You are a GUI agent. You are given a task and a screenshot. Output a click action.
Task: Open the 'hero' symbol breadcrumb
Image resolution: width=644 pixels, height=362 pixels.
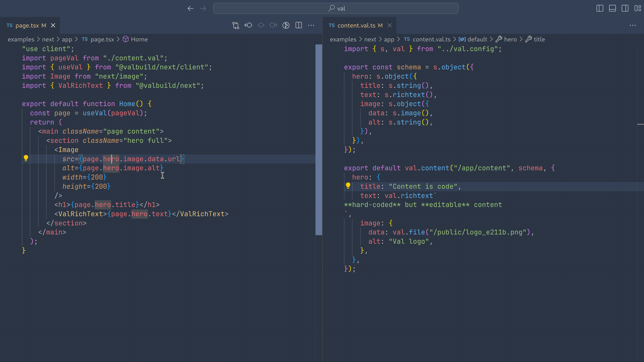pos(506,39)
